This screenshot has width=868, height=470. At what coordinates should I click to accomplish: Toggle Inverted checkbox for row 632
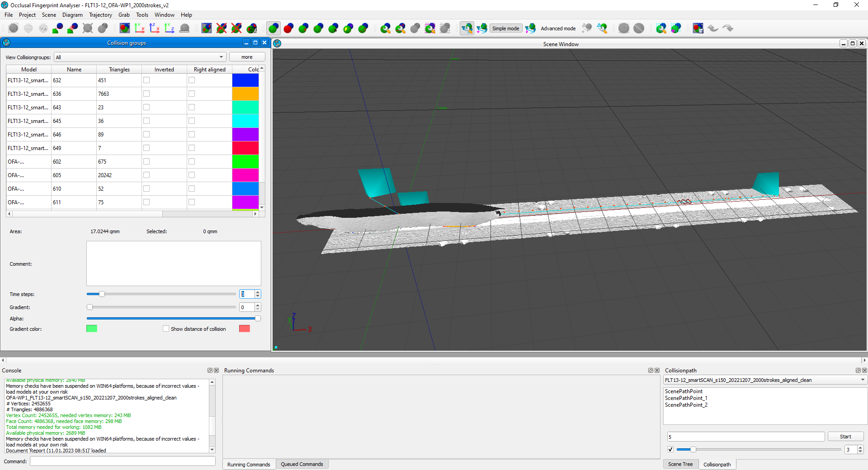pyautogui.click(x=146, y=80)
